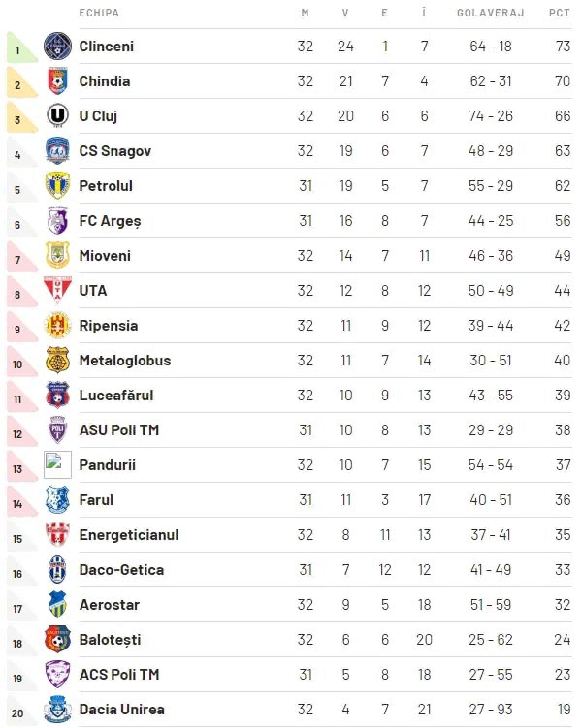
Task: Click the Balotești club crest
Action: (x=58, y=639)
